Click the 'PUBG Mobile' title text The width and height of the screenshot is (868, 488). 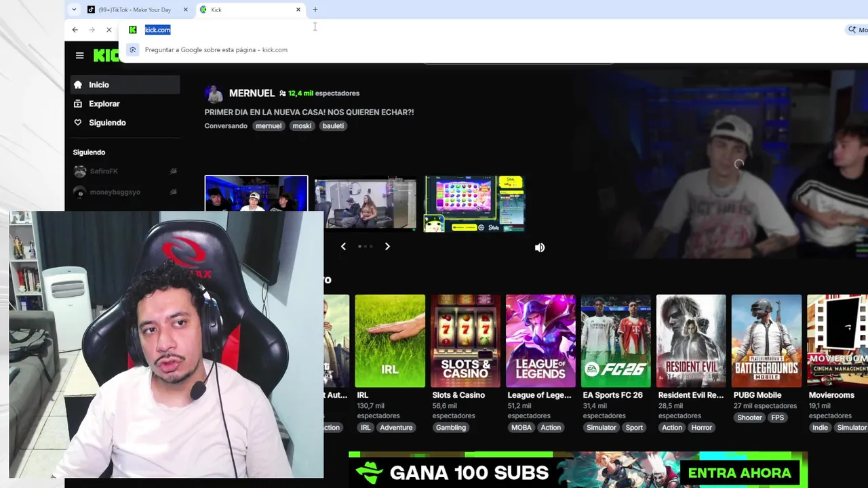(757, 395)
